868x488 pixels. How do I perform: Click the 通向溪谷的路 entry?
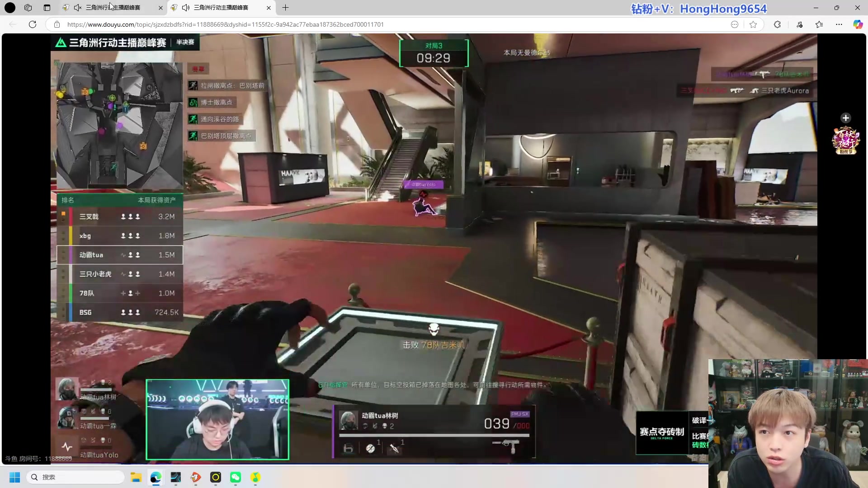pyautogui.click(x=214, y=119)
